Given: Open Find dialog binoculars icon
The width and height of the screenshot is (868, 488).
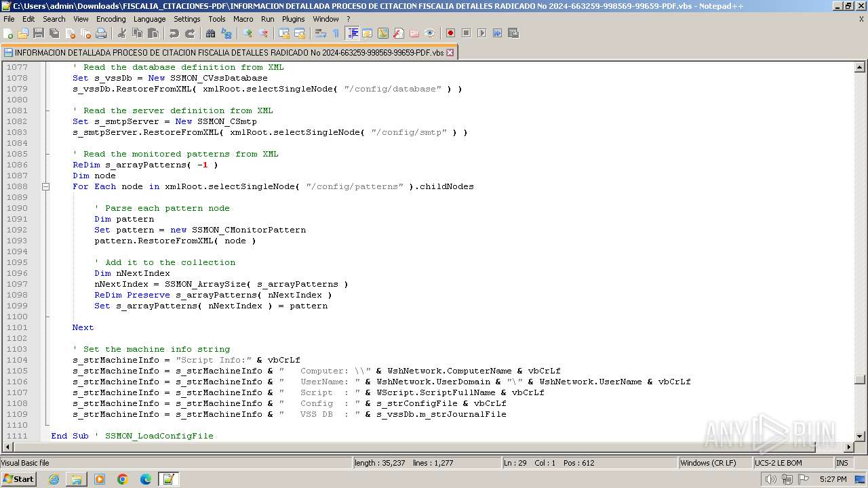Looking at the screenshot, I should coord(211,33).
